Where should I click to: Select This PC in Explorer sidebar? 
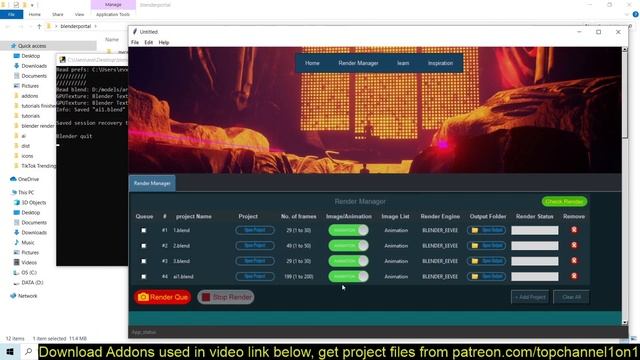pyautogui.click(x=23, y=192)
